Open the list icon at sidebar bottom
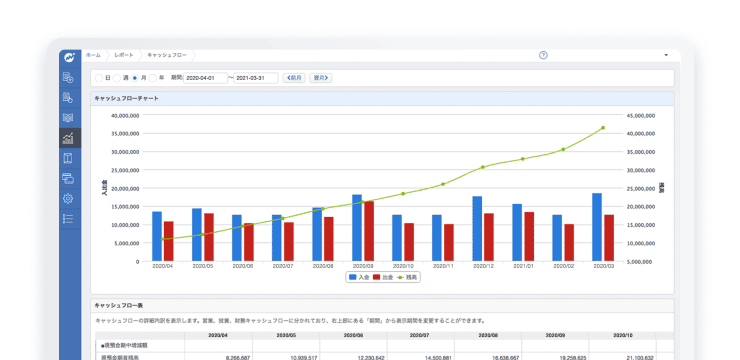This screenshot has width=740, height=360. [68, 218]
